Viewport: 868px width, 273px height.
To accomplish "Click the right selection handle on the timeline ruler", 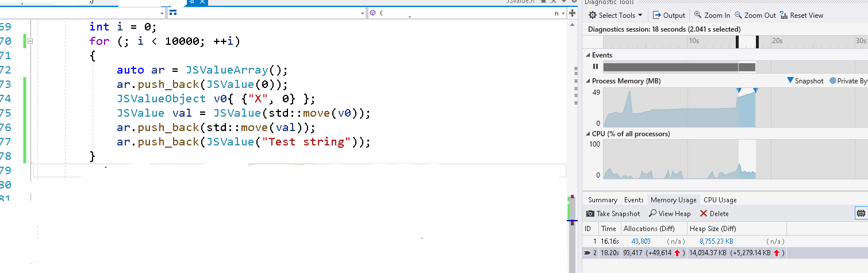I will click(757, 41).
